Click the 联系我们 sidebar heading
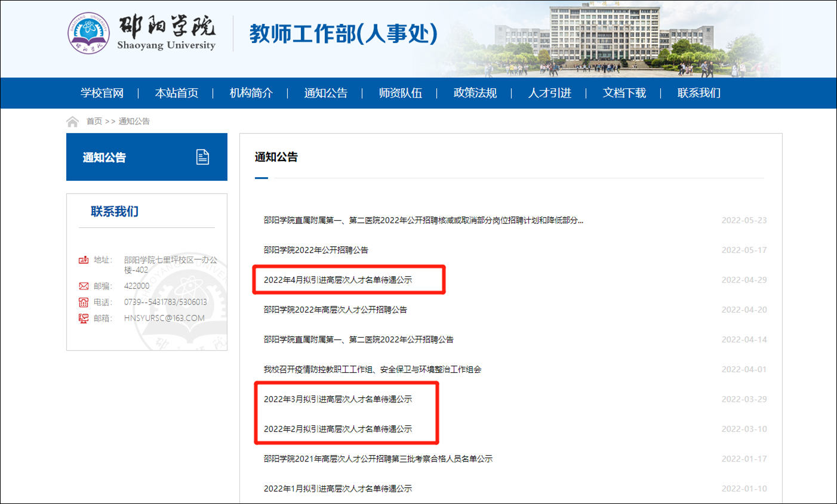Image resolution: width=837 pixels, height=504 pixels. point(115,212)
